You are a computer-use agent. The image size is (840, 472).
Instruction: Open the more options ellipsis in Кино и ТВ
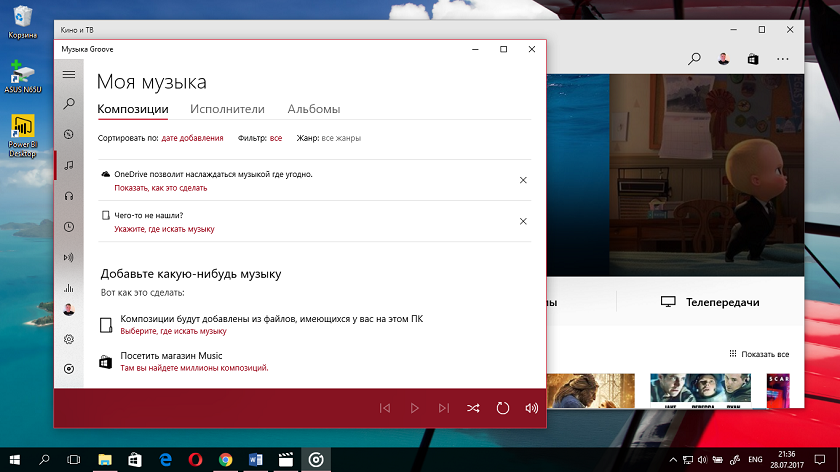click(783, 59)
